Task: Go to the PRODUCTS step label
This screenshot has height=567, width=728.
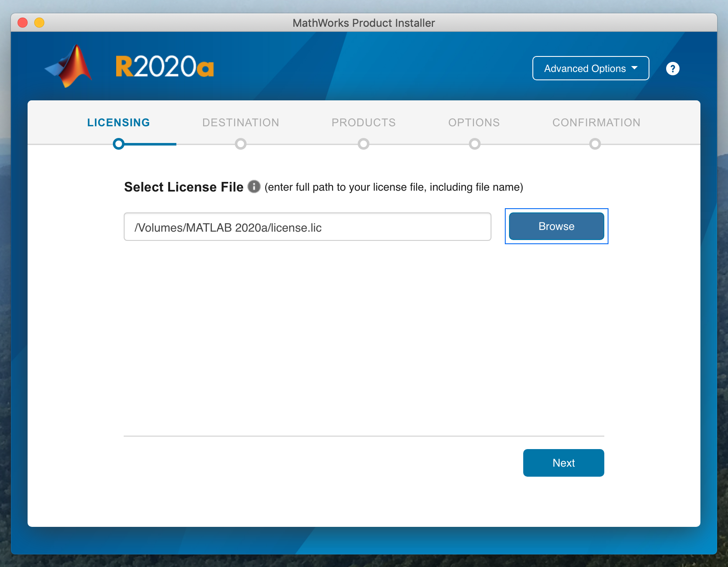Action: [363, 123]
